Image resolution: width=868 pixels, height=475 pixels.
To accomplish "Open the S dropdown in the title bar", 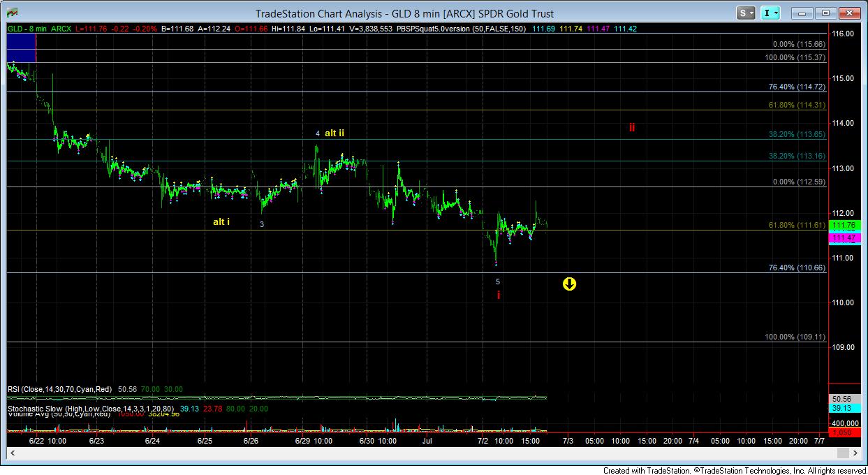I will (x=746, y=13).
